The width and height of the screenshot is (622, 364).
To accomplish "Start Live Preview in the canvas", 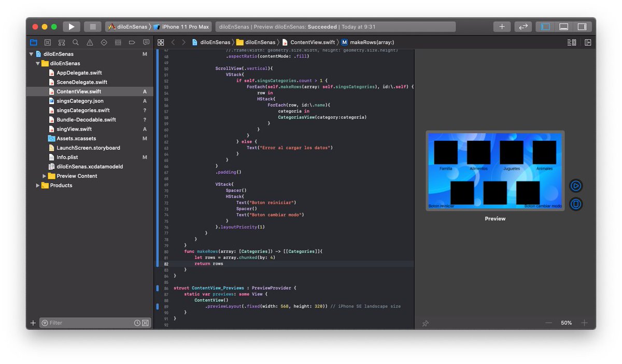I will point(576,186).
